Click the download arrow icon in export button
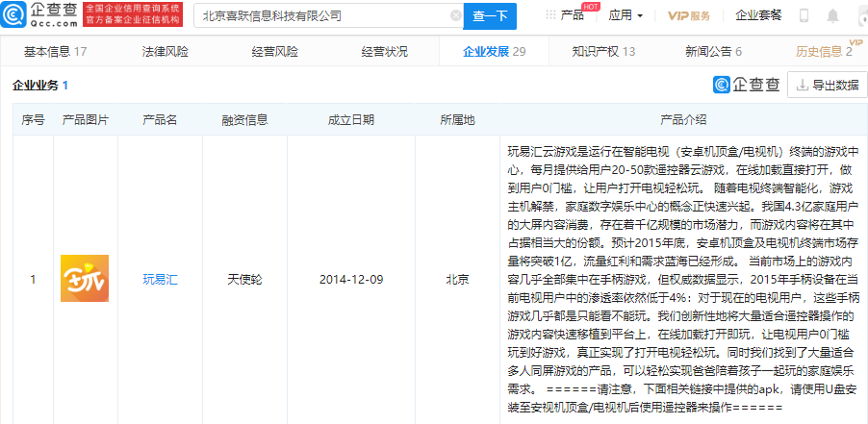The image size is (868, 424). click(x=802, y=86)
